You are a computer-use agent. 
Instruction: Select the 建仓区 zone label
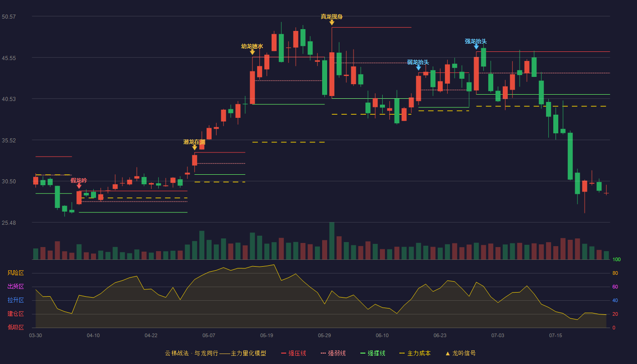tap(15, 314)
